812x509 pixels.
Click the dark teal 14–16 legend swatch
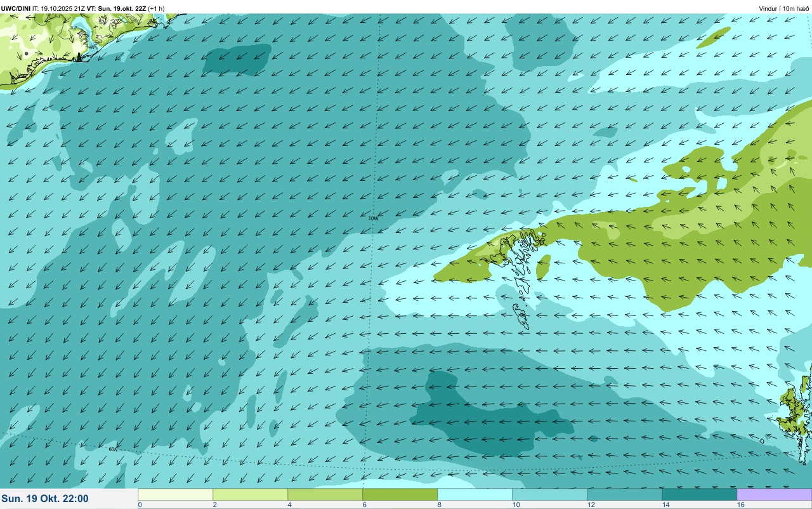[700, 494]
